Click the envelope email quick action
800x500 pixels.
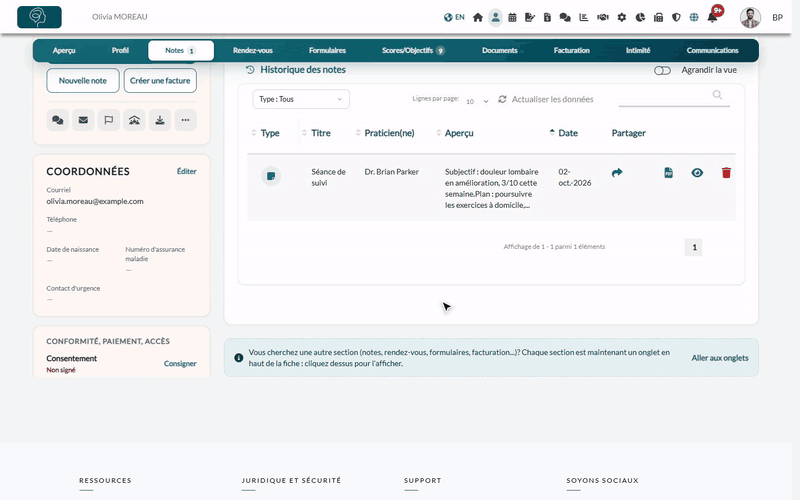(83, 120)
